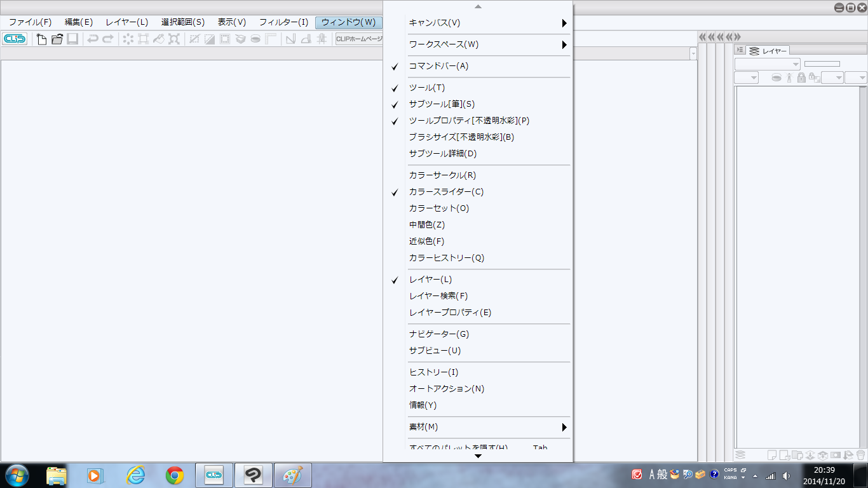
Task: Click the Undo arrow icon
Action: [x=93, y=39]
